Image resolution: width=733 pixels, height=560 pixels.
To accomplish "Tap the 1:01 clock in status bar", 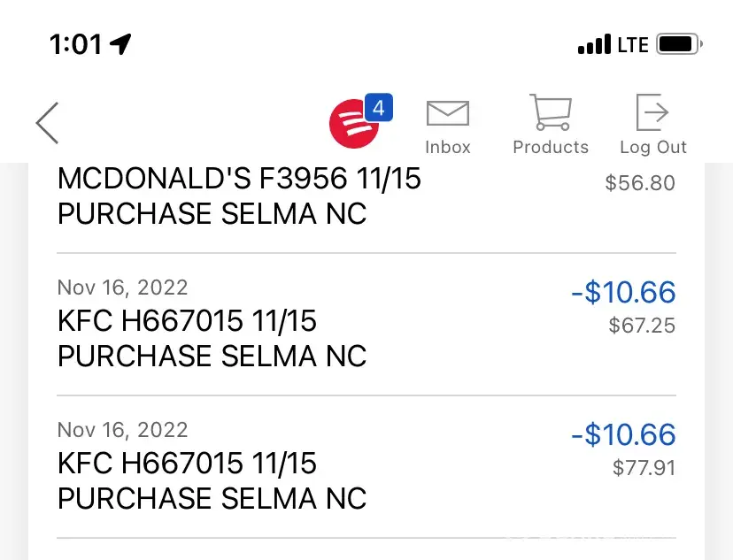I will click(x=75, y=43).
